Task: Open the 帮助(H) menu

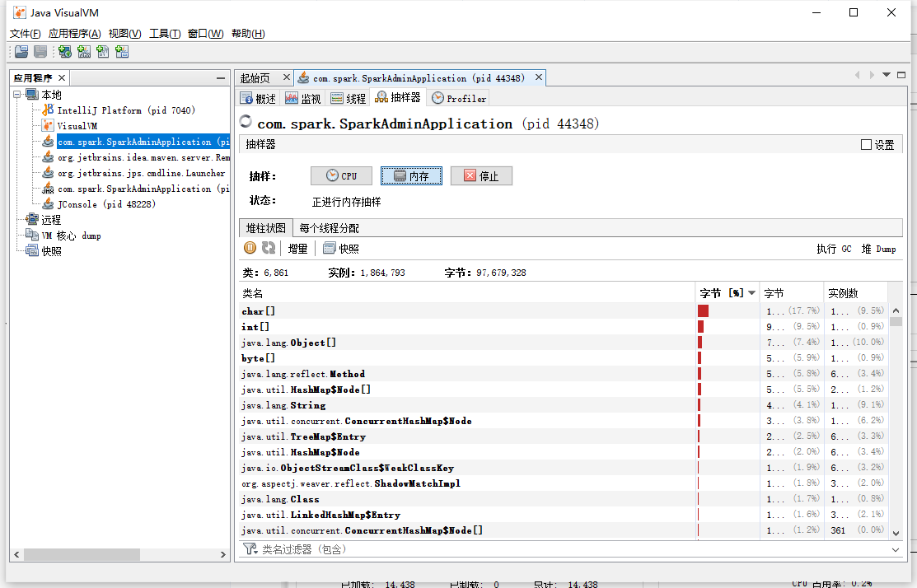Action: pyautogui.click(x=248, y=33)
